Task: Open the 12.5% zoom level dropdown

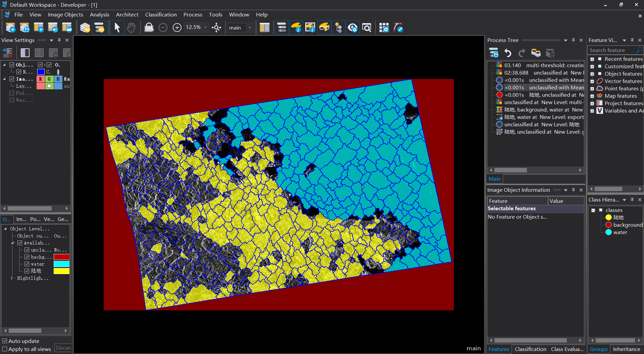Action: [x=205, y=28]
